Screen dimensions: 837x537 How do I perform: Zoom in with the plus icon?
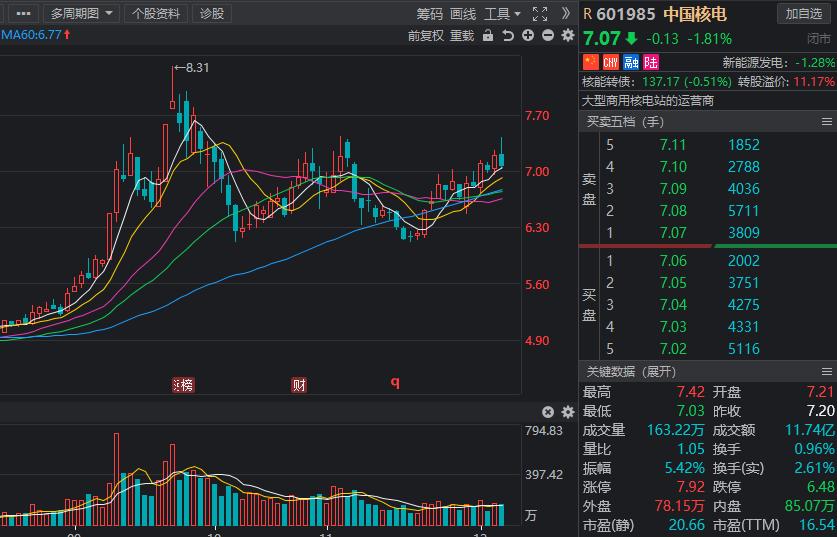528,36
